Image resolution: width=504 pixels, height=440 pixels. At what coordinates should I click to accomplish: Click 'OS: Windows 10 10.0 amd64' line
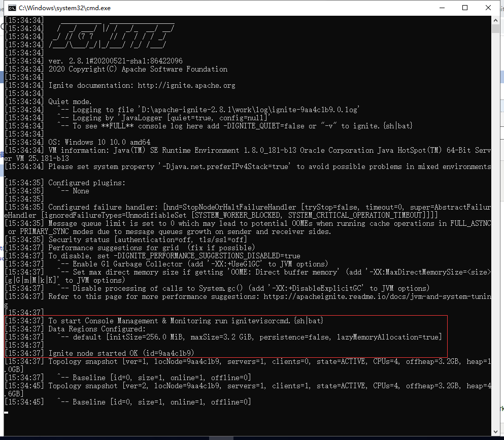99,142
